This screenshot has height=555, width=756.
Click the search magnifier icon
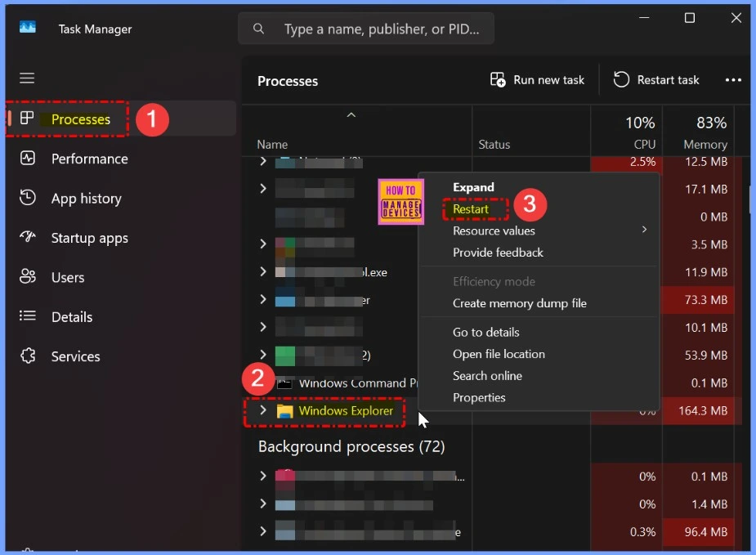click(x=258, y=29)
